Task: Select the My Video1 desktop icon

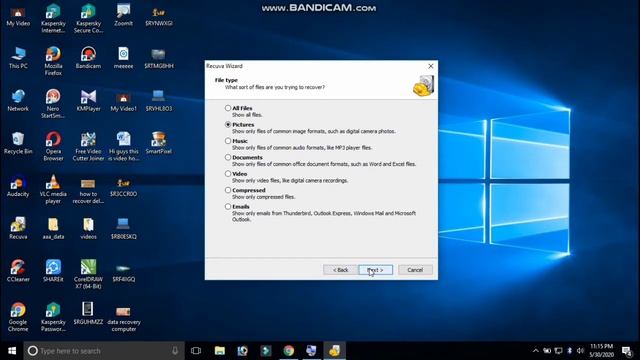Action: pos(123,101)
